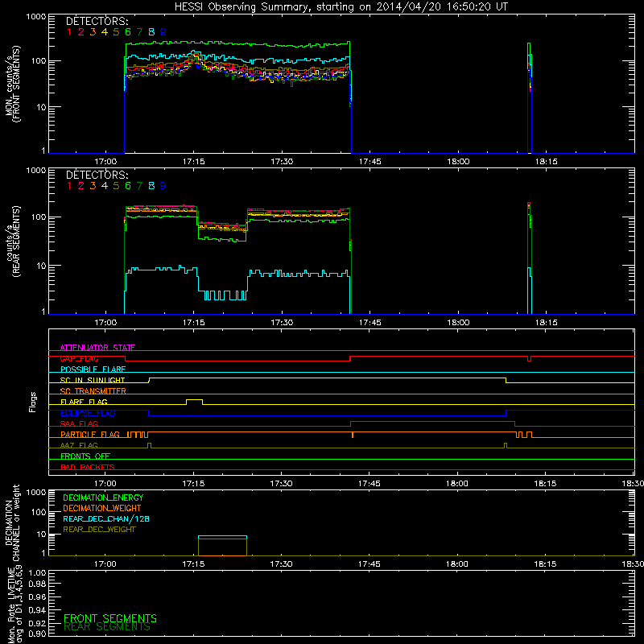Select detector 2 in the front segments legend
The width and height of the screenshot is (644, 644).
(81, 31)
